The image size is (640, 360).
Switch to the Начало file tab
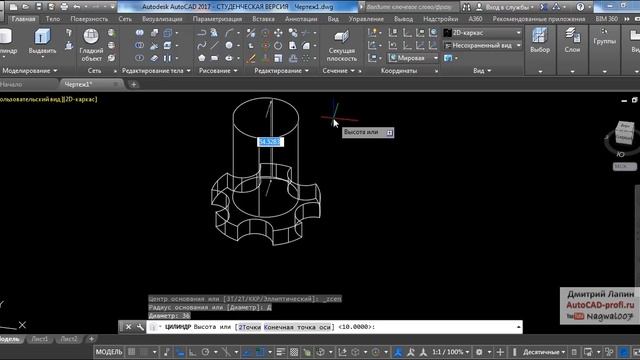pos(11,84)
